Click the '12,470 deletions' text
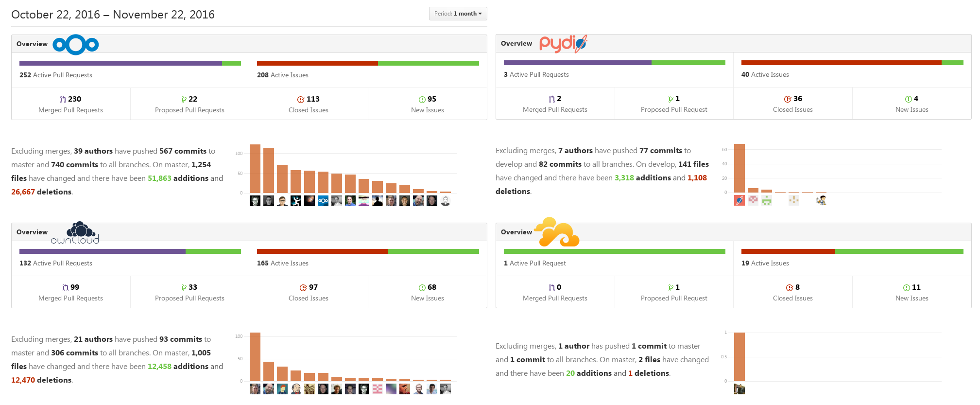Image resolution: width=980 pixels, height=405 pixels. click(x=41, y=380)
